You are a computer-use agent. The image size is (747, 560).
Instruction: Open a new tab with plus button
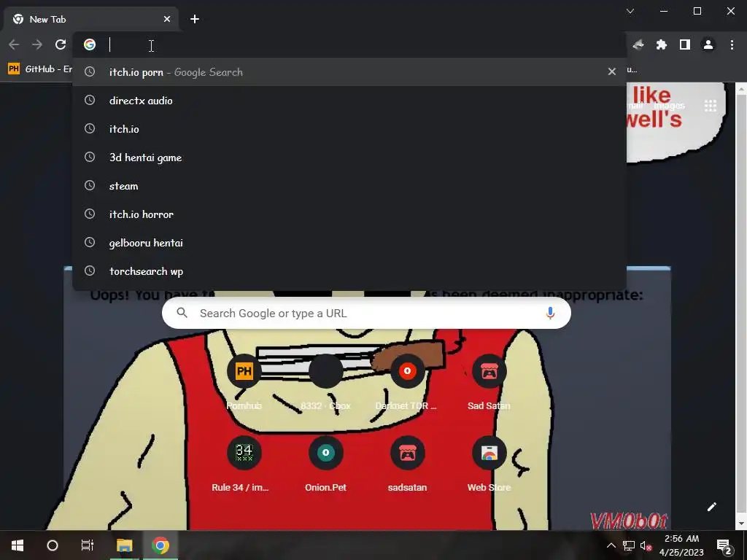point(194,19)
